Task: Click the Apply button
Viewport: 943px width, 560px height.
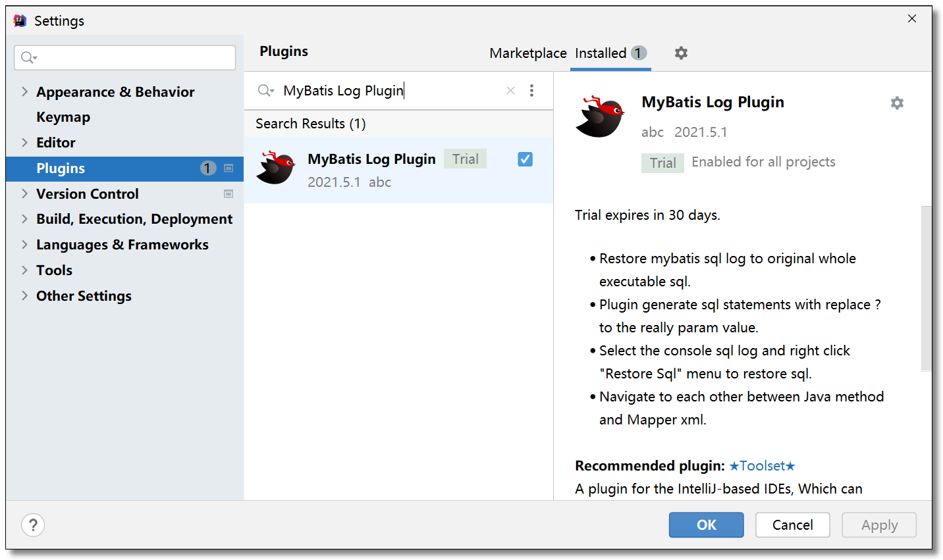Action: pyautogui.click(x=879, y=525)
